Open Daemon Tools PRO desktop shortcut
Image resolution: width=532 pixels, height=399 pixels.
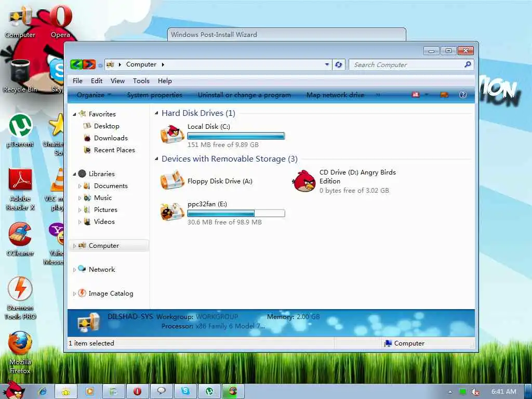20,298
